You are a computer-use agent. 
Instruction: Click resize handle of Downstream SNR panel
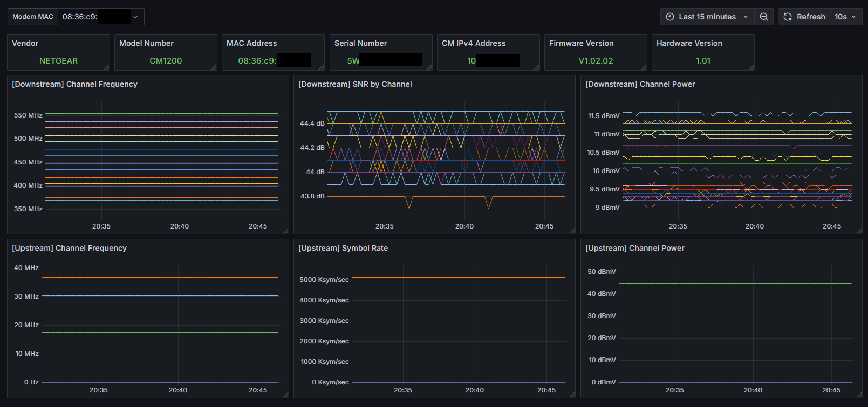572,231
